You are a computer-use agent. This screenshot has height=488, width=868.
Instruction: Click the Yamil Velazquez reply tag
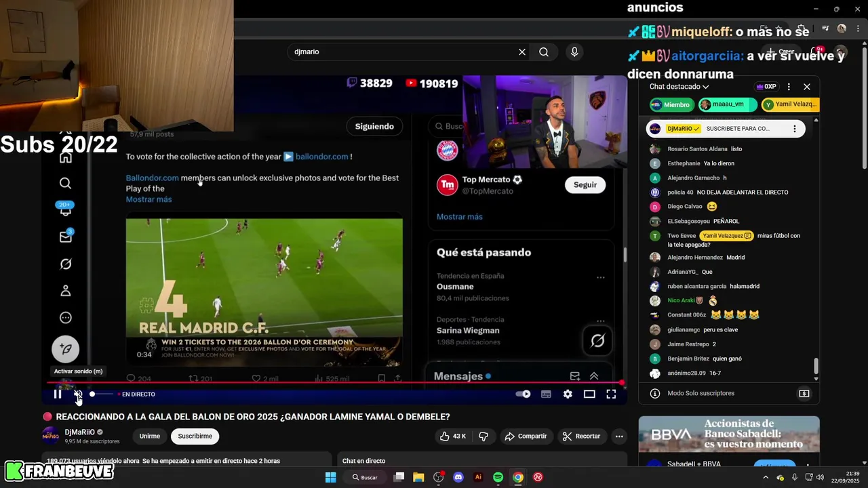pyautogui.click(x=726, y=236)
